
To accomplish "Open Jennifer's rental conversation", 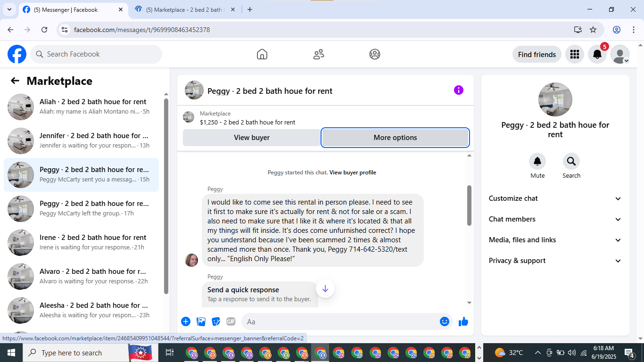I will [81, 141].
